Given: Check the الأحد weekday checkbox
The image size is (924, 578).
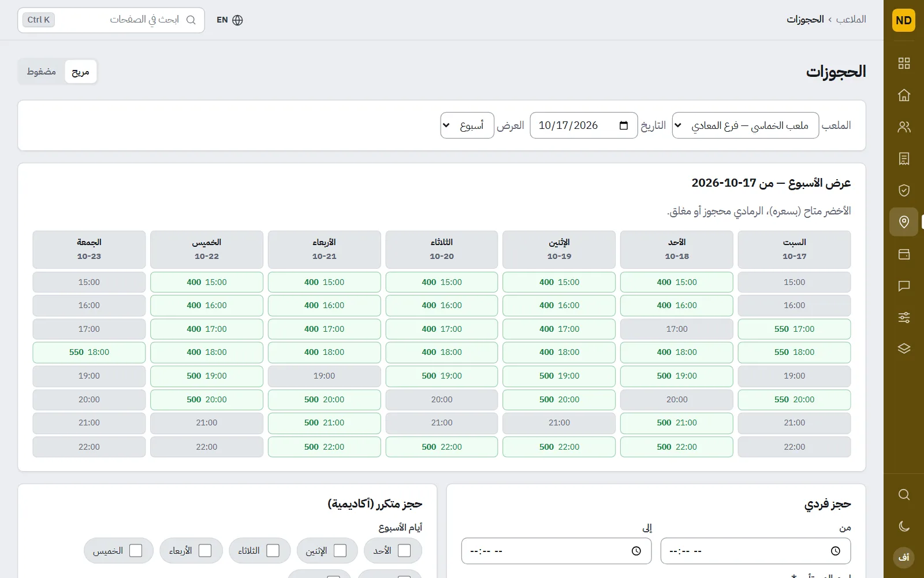Looking at the screenshot, I should [x=404, y=551].
